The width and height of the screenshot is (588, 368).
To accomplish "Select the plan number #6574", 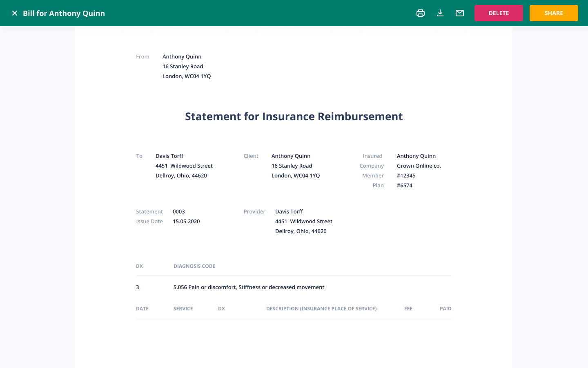I will coord(405,185).
